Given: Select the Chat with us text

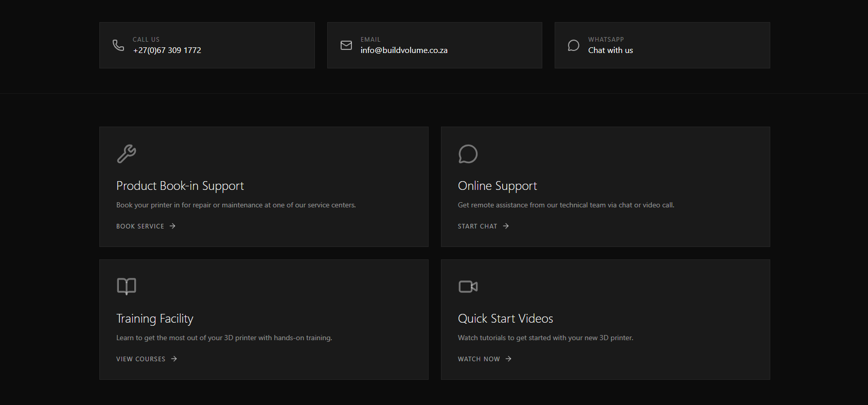Looking at the screenshot, I should 611,50.
